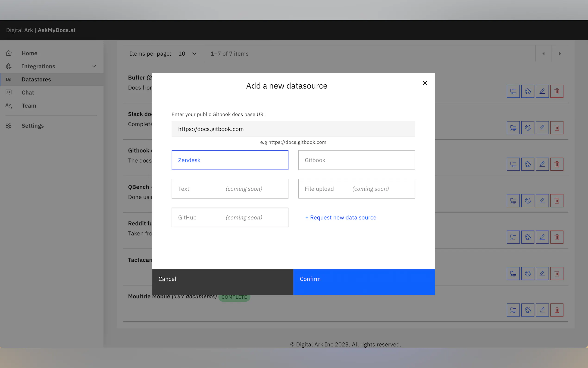This screenshot has width=588, height=368.
Task: Select the GitHub coming soon option
Action: pyautogui.click(x=230, y=217)
